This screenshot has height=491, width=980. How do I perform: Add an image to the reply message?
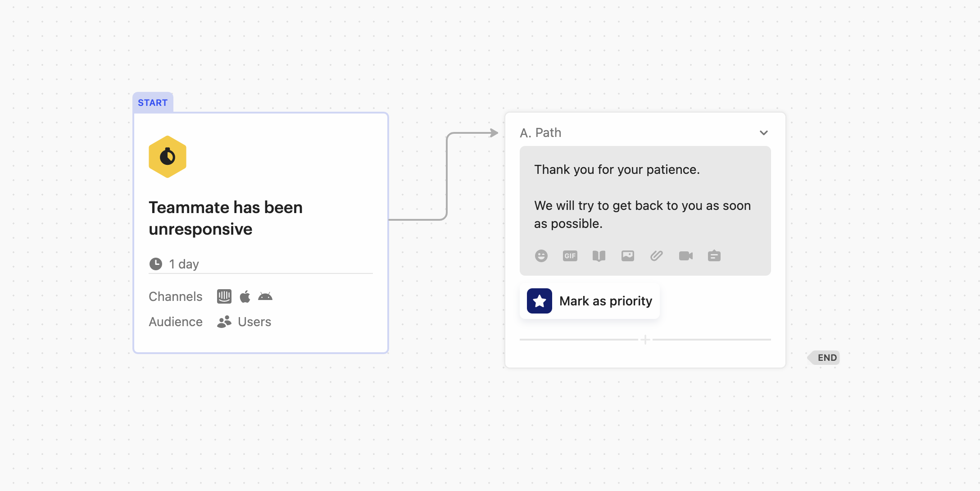click(627, 255)
